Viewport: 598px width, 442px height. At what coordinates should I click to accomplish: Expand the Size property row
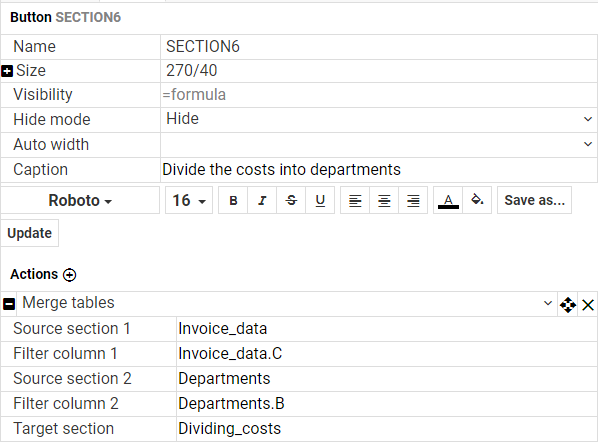[7, 71]
